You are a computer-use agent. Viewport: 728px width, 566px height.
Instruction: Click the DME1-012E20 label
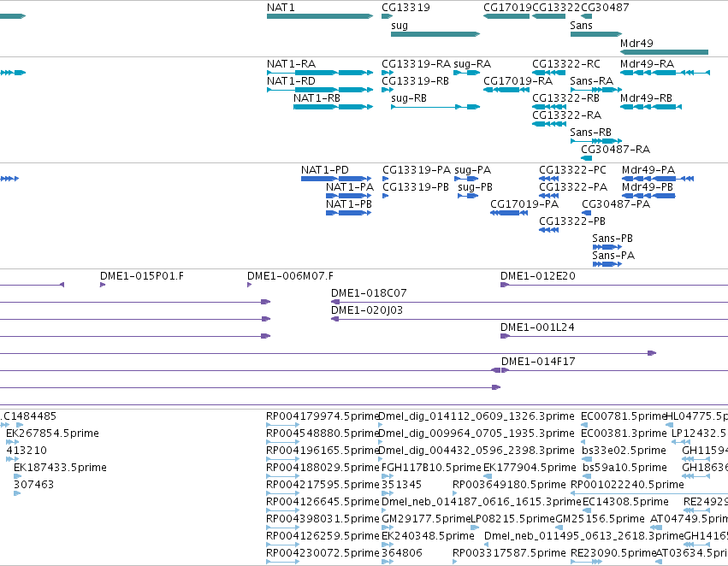537,276
